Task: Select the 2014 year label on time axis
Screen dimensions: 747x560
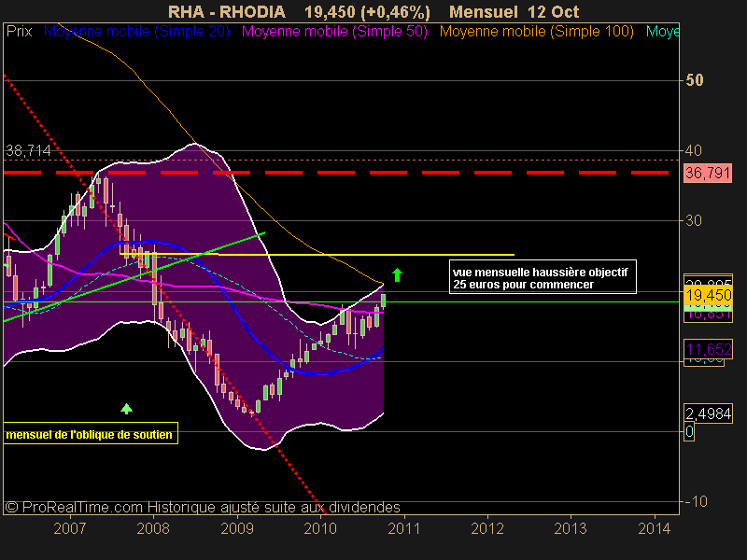Action: coord(655,528)
